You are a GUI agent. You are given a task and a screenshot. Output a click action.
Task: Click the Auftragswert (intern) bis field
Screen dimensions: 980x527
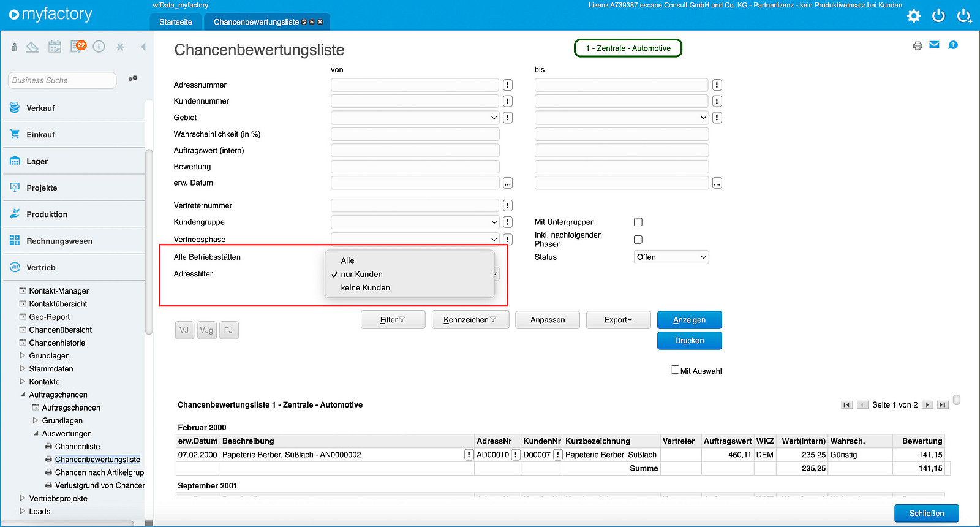[622, 151]
